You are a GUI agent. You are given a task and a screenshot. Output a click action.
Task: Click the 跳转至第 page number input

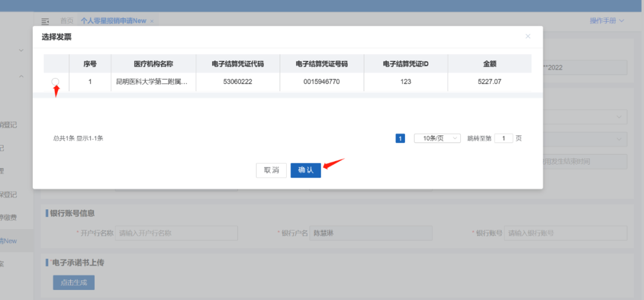click(x=503, y=138)
